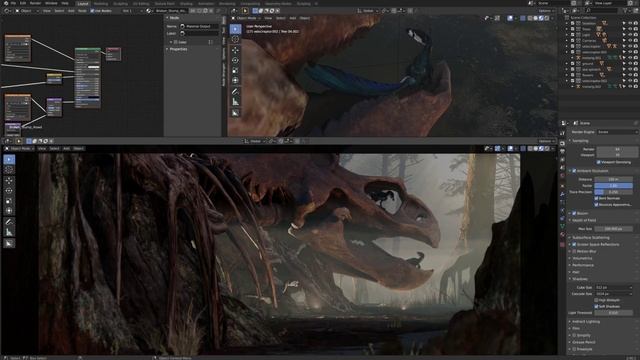The image size is (640, 360).
Task: Activate Select Box tool in lower viewport
Action: pos(9,159)
